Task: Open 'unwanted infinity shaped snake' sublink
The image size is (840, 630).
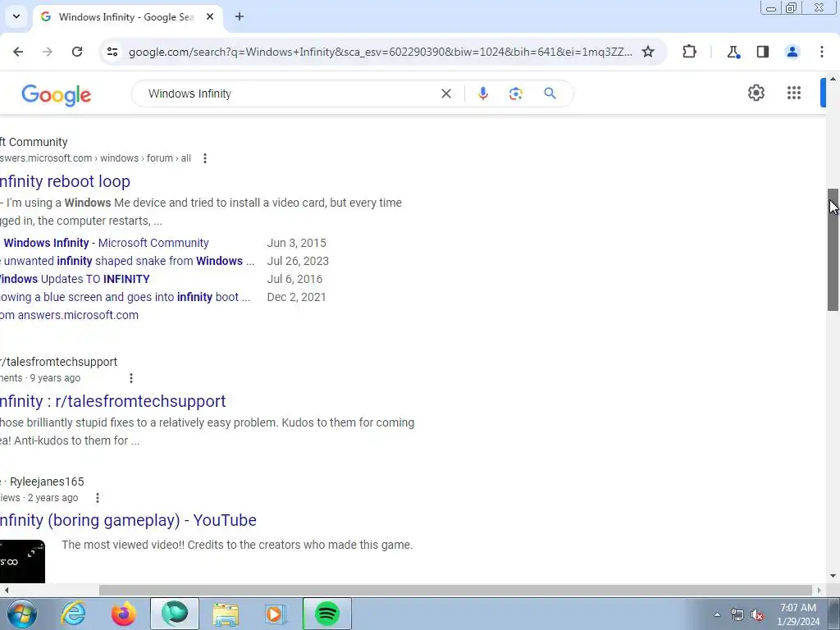Action: [x=127, y=262]
